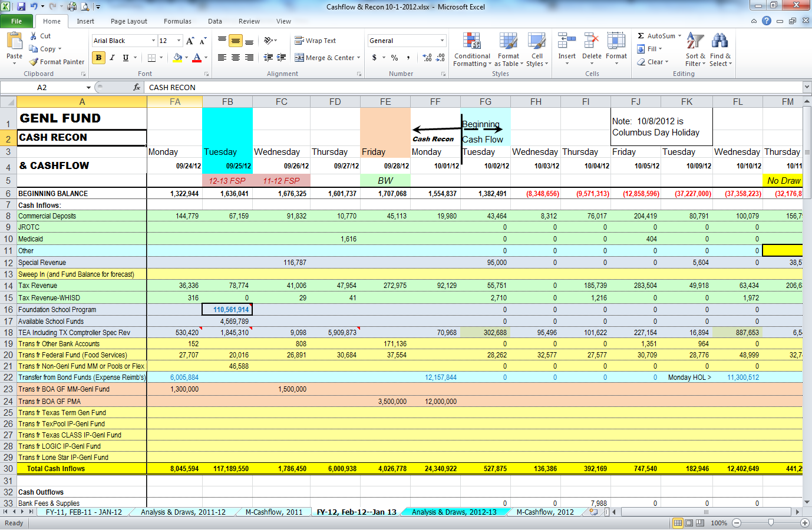Apply Comma Style format
The image size is (812, 530).
[x=408, y=58]
